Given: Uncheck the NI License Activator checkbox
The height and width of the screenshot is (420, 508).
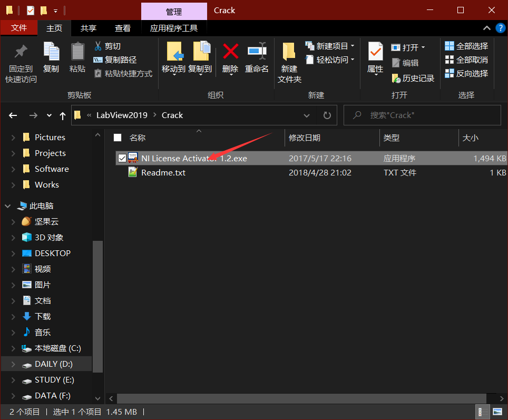Looking at the screenshot, I should point(122,158).
